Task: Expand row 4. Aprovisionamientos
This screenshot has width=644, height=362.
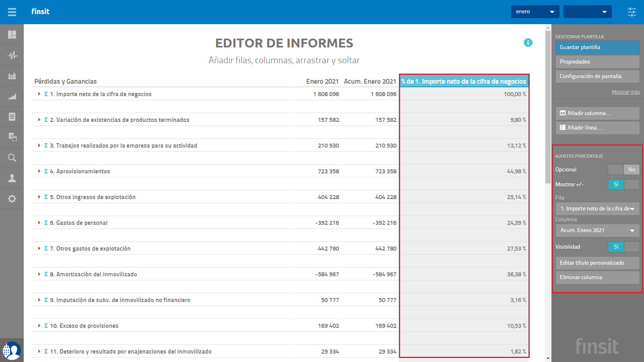Action: click(39, 171)
